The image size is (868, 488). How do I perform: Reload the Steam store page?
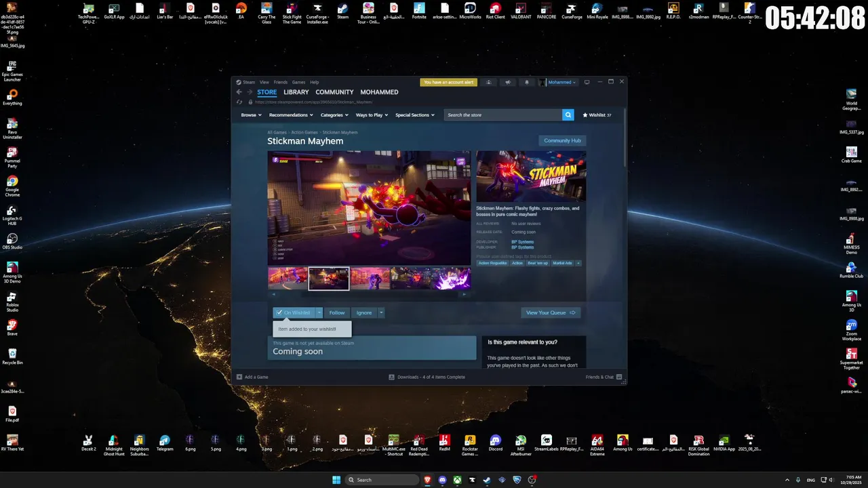239,102
